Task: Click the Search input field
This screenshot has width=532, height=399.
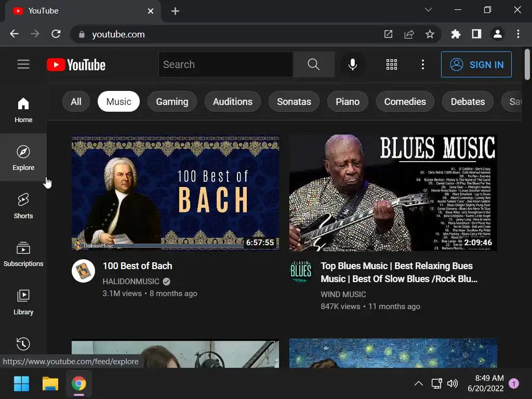Action: point(226,64)
